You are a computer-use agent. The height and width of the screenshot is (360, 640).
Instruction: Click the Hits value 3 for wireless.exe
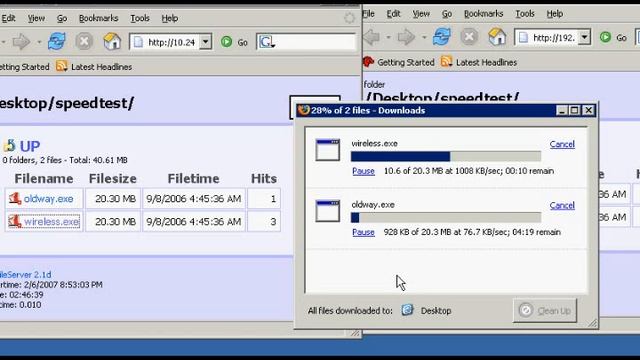click(273, 222)
